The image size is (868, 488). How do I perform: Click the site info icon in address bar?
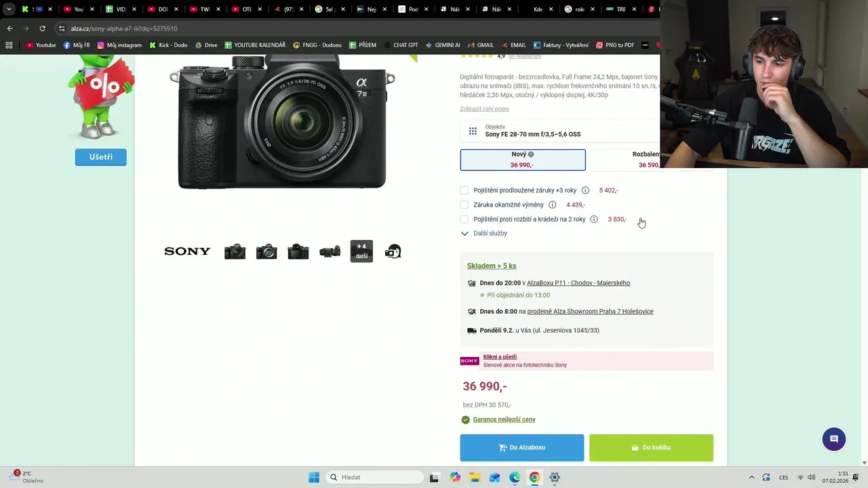pyautogui.click(x=62, y=28)
